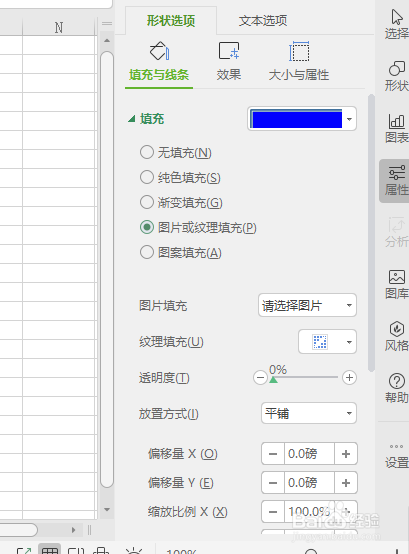This screenshot has height=554, width=409.
Task: Open the 形状 sidebar panel
Action: point(397,76)
